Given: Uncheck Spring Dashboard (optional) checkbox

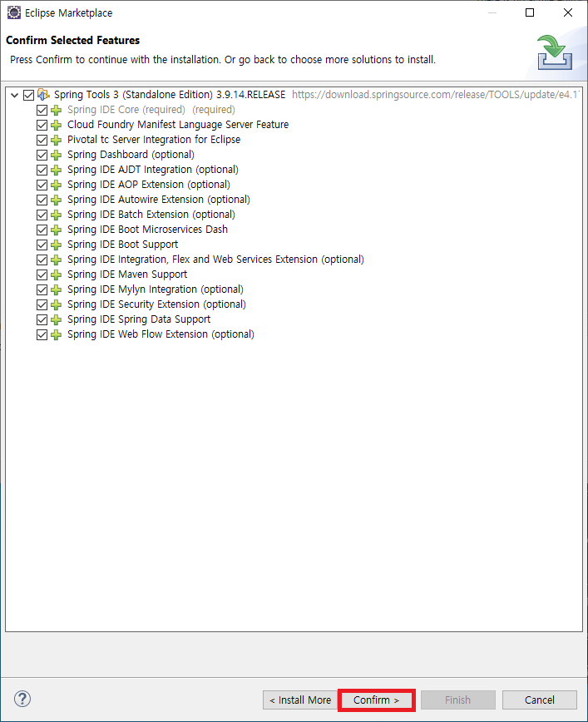Looking at the screenshot, I should point(42,156).
